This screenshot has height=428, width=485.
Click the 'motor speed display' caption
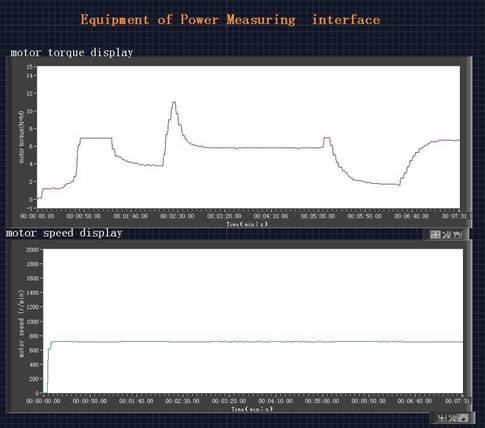tap(64, 233)
